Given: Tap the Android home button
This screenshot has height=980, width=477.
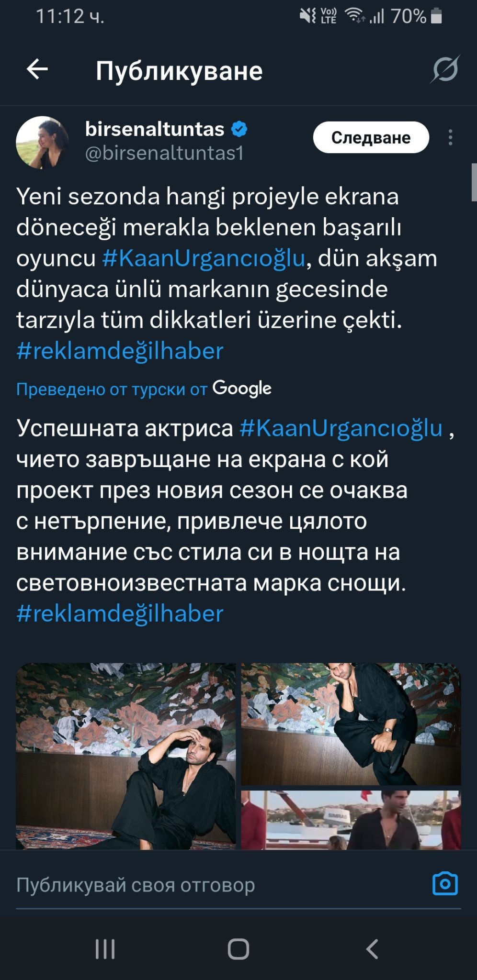Looking at the screenshot, I should coord(238,949).
